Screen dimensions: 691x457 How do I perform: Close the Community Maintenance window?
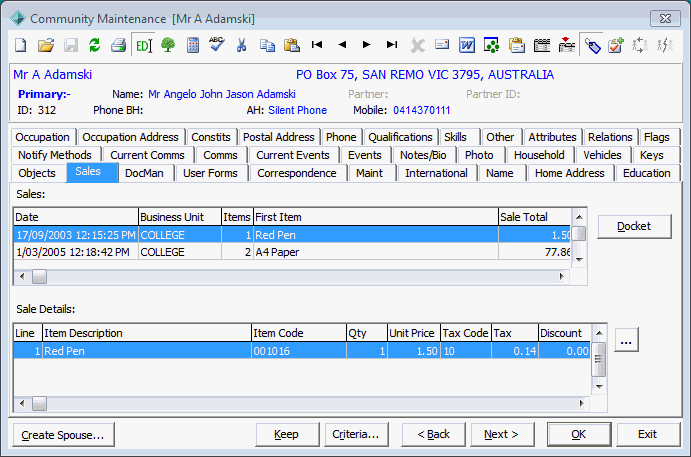[665, 19]
